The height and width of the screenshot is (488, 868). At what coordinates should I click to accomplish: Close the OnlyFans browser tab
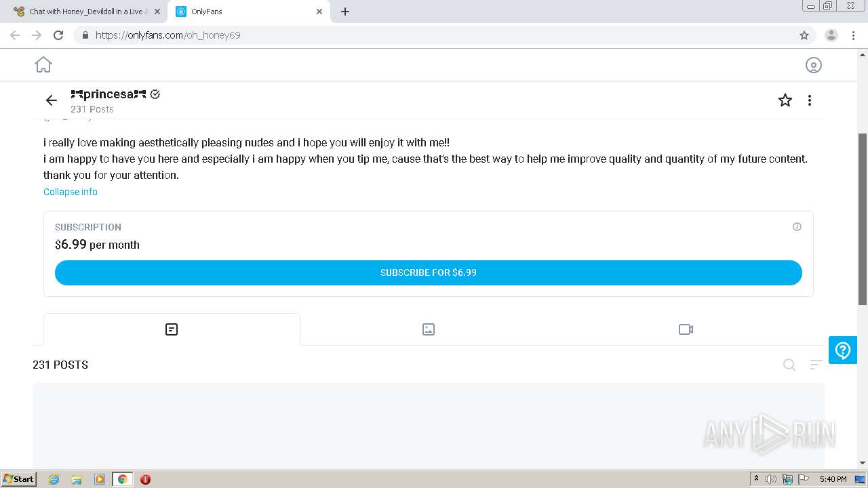point(319,12)
